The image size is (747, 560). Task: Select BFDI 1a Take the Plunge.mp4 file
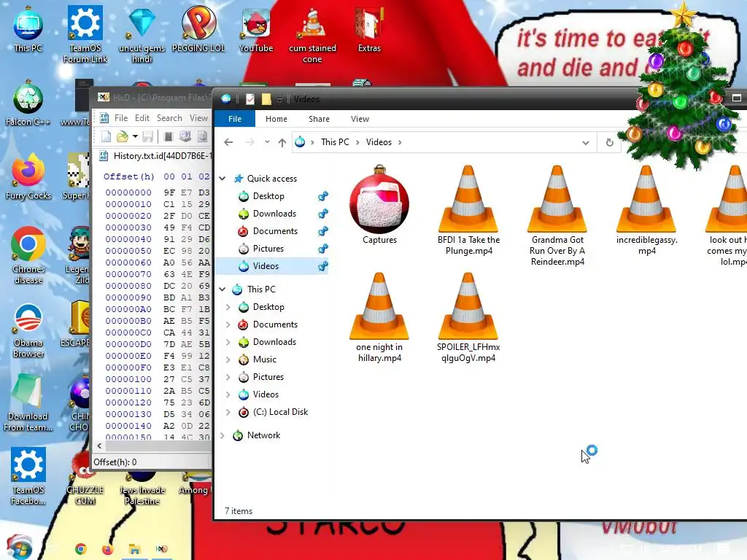[x=468, y=210]
